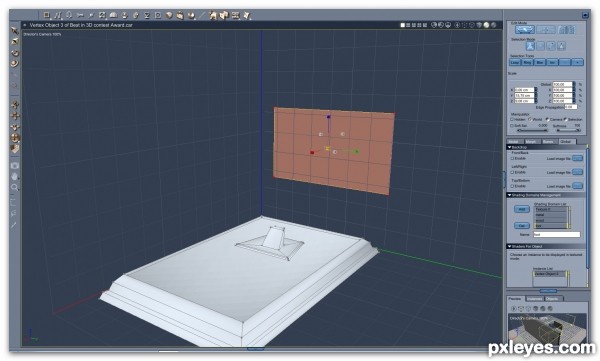
Task: Select the Selection manipulator radio button
Action: pyautogui.click(x=565, y=119)
